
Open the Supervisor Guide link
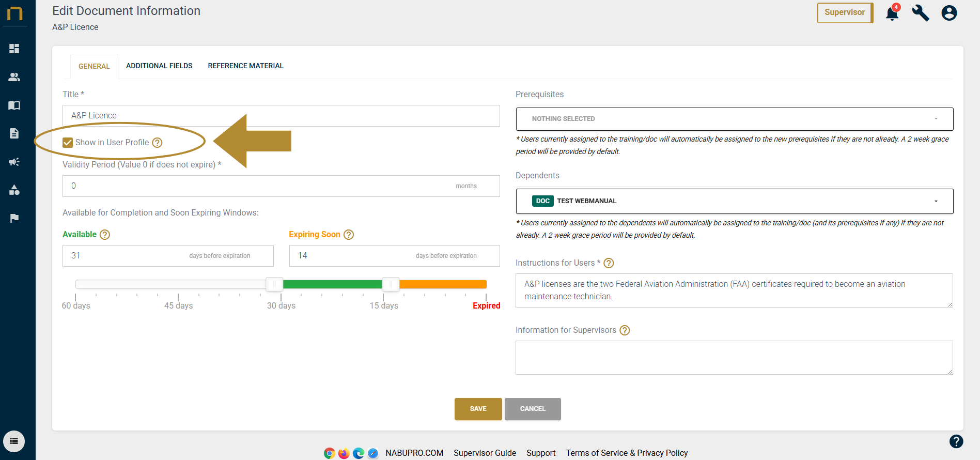485,453
